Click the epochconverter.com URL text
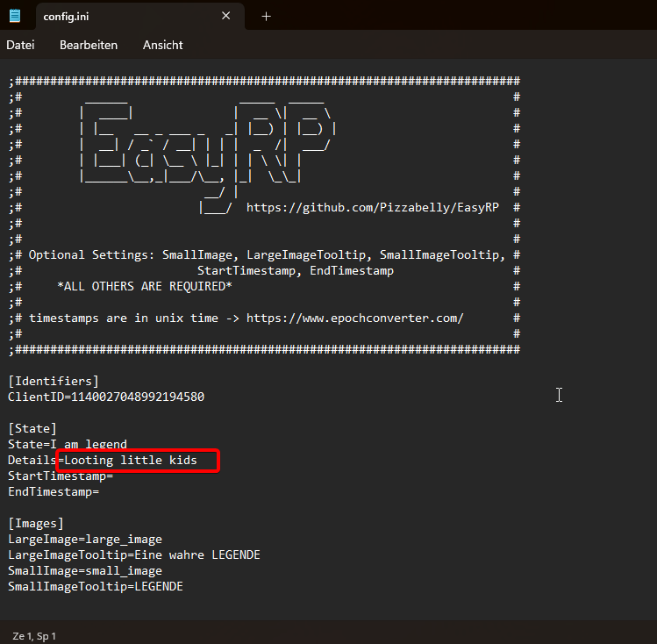 tap(354, 318)
